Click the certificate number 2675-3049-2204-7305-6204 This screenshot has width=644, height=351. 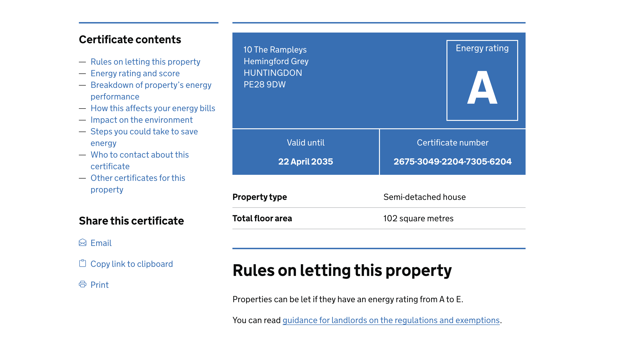tap(453, 161)
